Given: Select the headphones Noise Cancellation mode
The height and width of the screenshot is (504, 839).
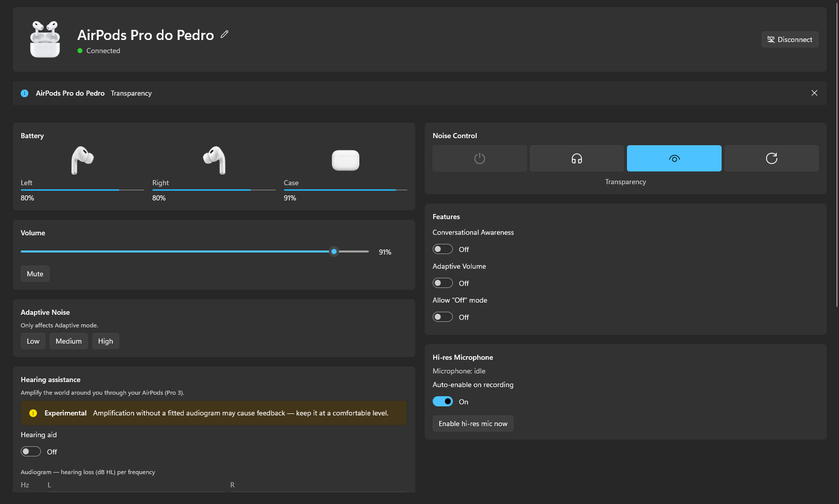Looking at the screenshot, I should point(577,158).
